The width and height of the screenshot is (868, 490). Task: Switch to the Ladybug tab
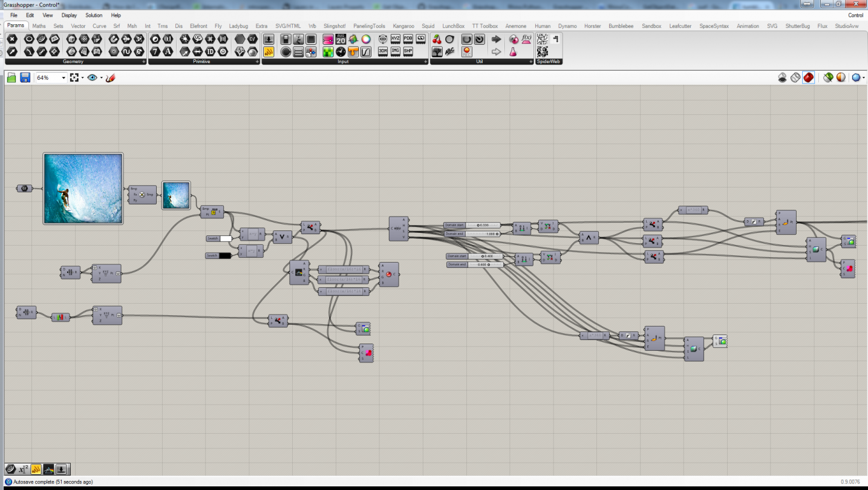tap(238, 26)
